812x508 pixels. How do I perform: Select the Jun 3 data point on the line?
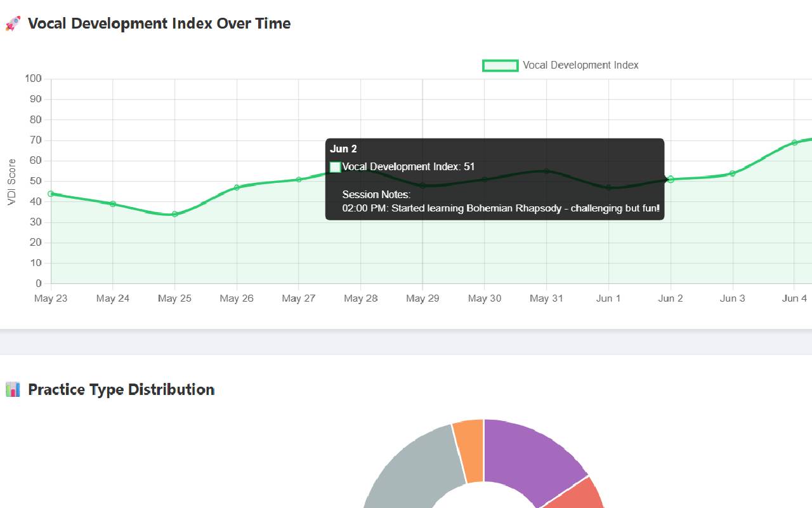click(733, 173)
